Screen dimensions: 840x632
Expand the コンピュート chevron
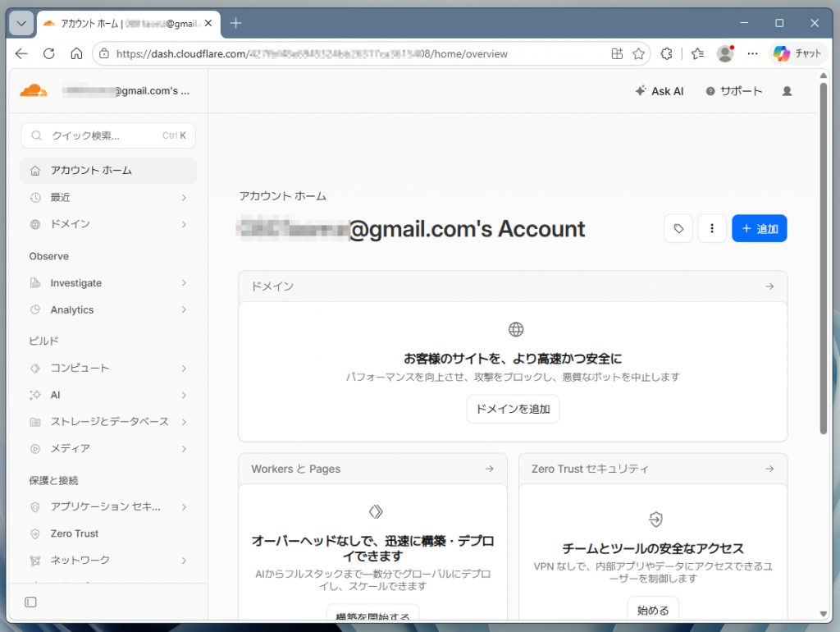coord(184,369)
